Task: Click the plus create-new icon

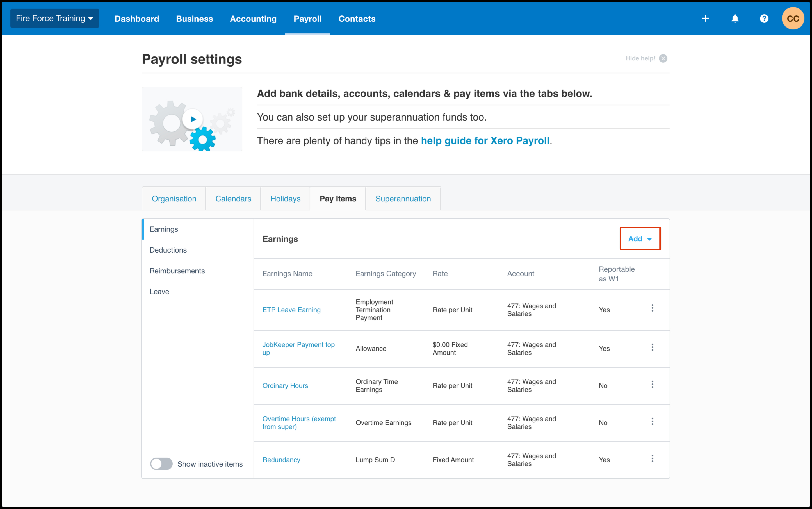Action: 705,19
